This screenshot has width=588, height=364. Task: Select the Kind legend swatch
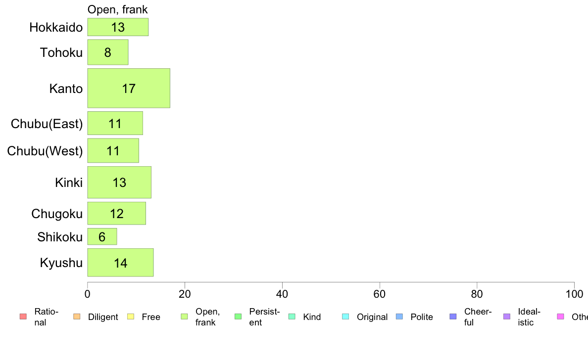(292, 317)
